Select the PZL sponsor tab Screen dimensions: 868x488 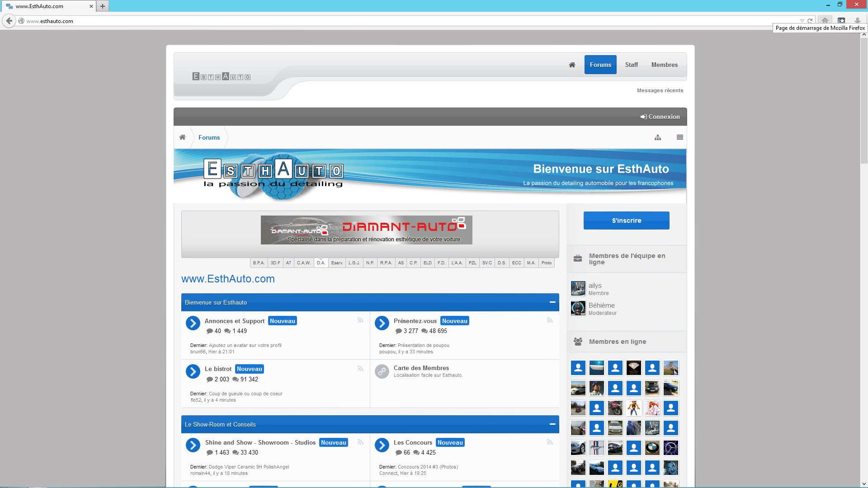tap(472, 263)
